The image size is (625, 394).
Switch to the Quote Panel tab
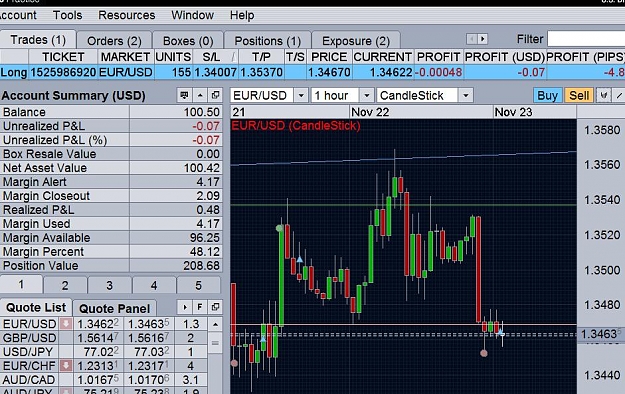pos(114,308)
